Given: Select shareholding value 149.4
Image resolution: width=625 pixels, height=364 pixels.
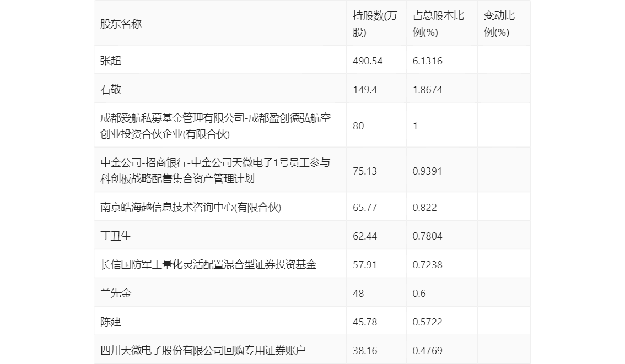Looking at the screenshot, I should [365, 90].
